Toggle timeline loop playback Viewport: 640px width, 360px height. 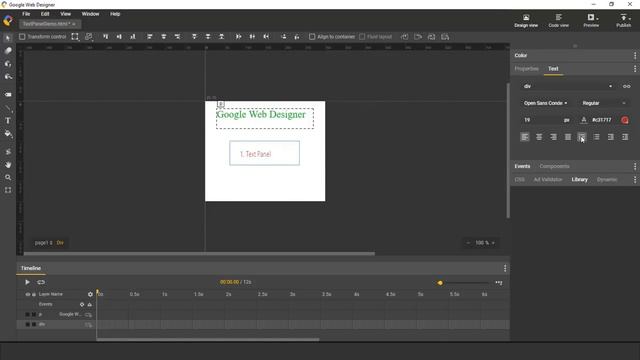coord(41,282)
